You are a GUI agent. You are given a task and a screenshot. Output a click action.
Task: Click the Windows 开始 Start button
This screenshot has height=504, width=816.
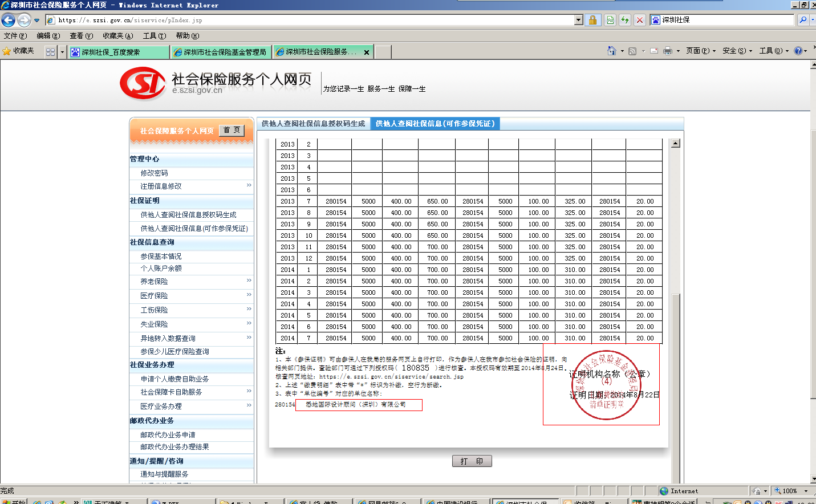pyautogui.click(x=14, y=502)
